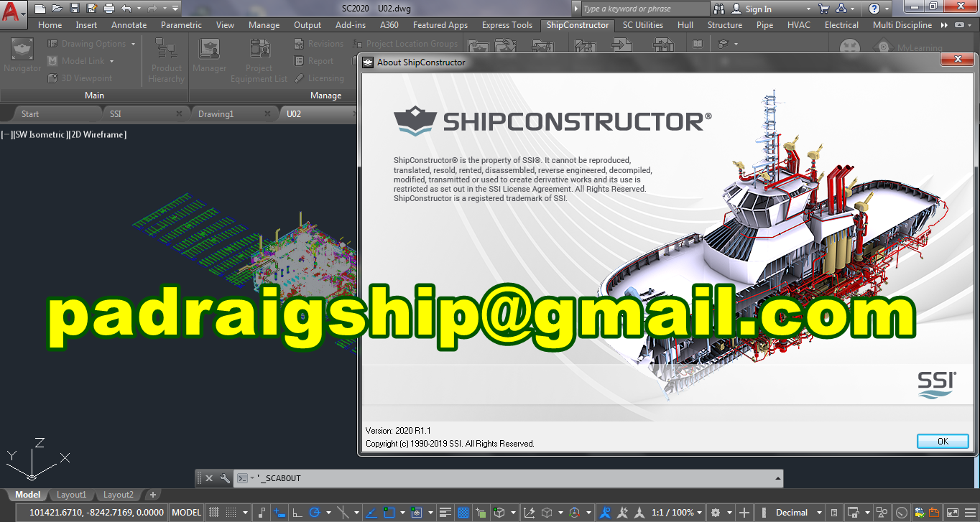The height and width of the screenshot is (522, 980).
Task: Click the MODEL space button in status bar
Action: (x=187, y=513)
